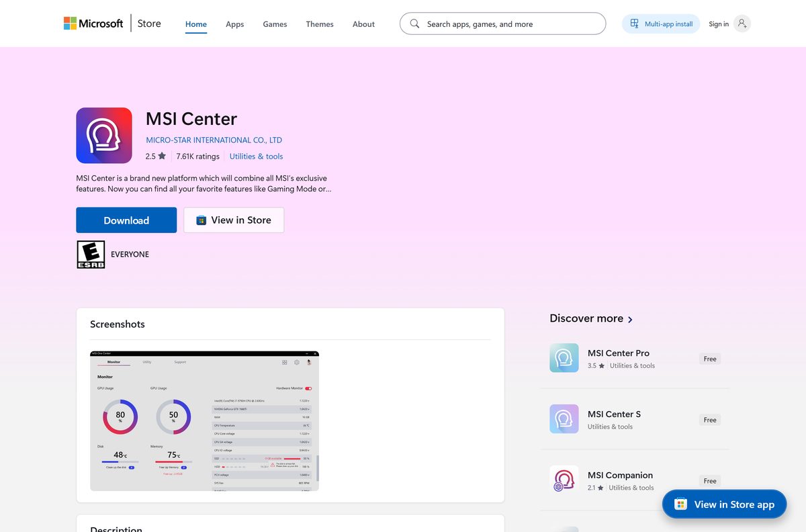Click the MSI Center S app icon

(x=564, y=419)
